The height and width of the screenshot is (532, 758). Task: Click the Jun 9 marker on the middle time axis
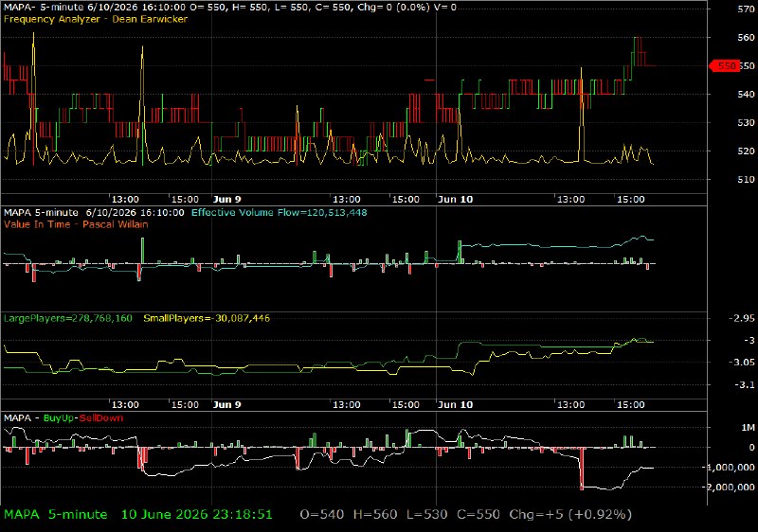coord(226,404)
